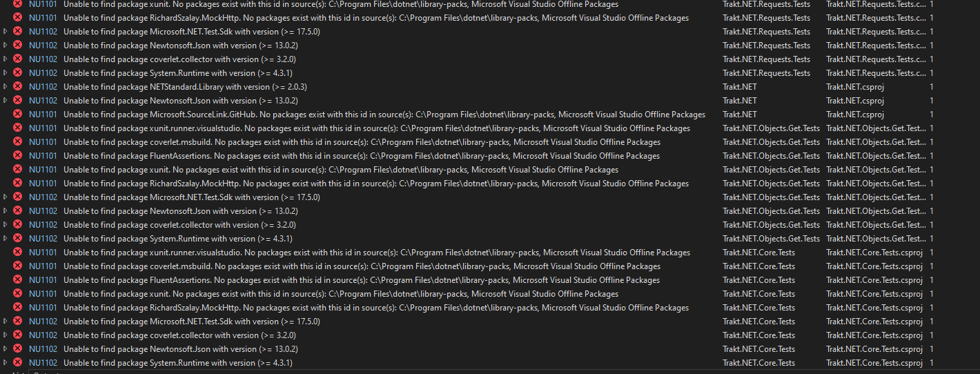Expand the Objects.Get.Tests Microsoft.NET.Test.Sdk error row
This screenshot has height=374, width=980.
[x=6, y=197]
